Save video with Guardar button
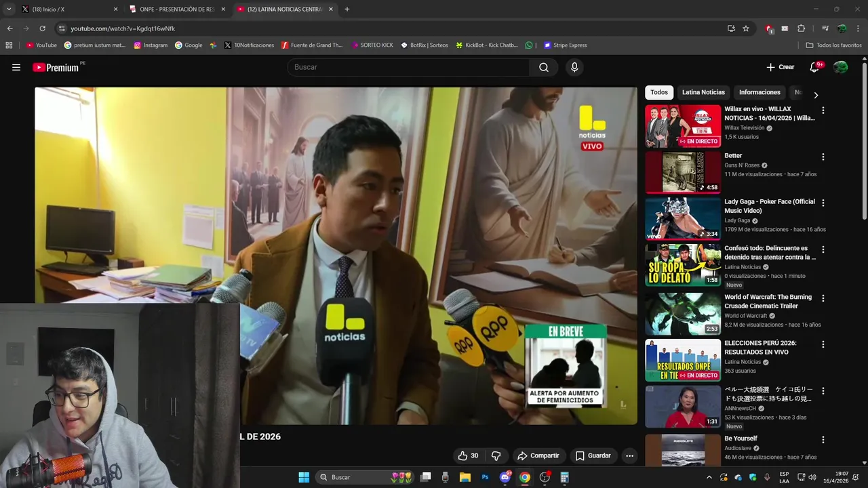This screenshot has height=488, width=868. click(593, 456)
